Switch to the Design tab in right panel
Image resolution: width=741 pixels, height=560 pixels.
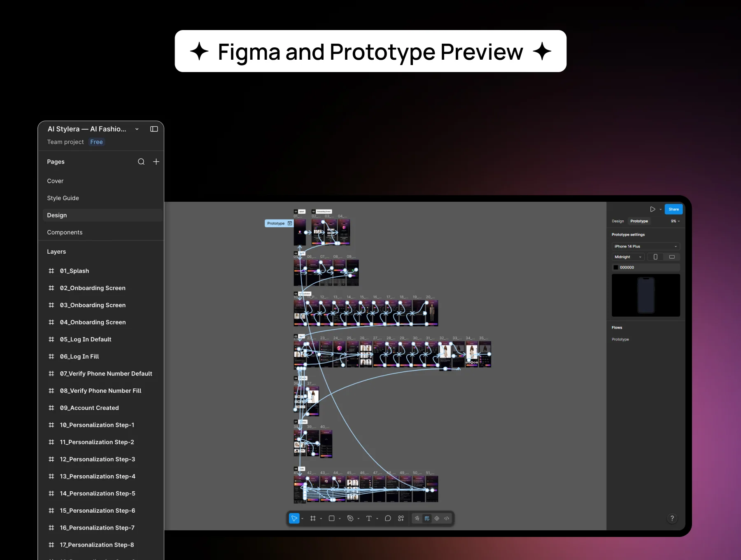click(617, 221)
